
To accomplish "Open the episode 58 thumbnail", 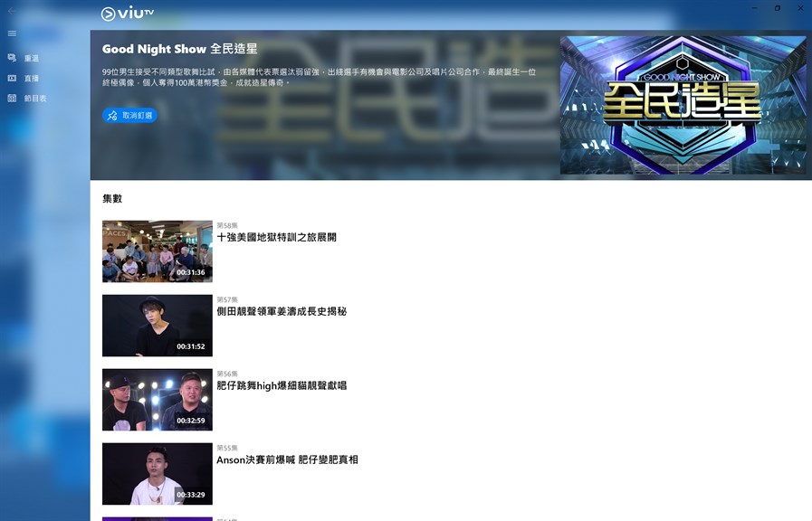I will coord(158,251).
